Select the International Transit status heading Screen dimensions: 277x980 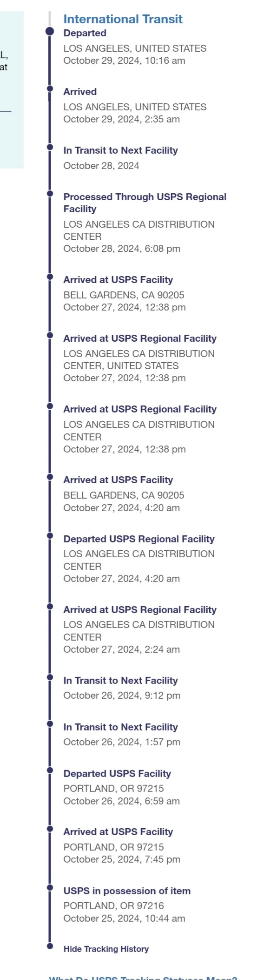(123, 19)
